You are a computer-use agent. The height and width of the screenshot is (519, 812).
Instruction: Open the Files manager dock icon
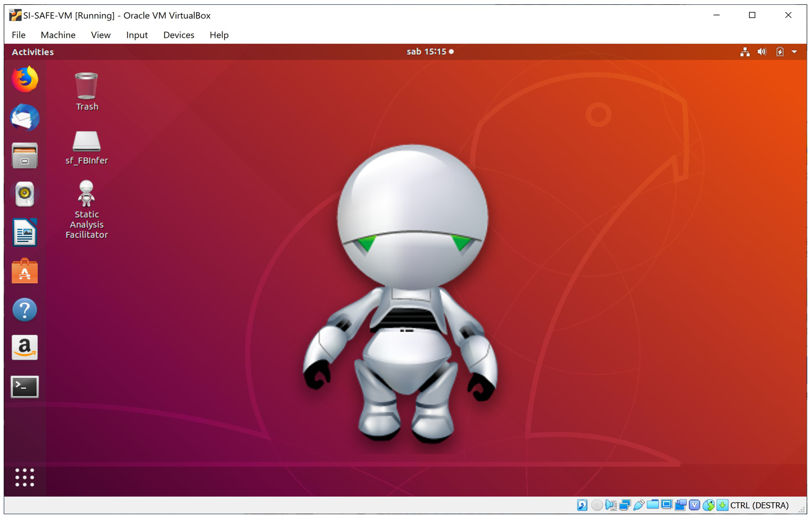click(x=25, y=156)
